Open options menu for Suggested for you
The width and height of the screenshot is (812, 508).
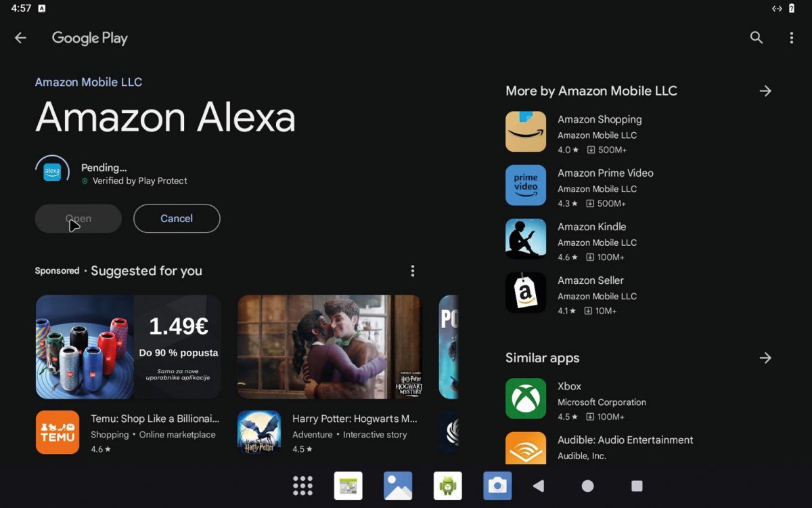pyautogui.click(x=413, y=271)
